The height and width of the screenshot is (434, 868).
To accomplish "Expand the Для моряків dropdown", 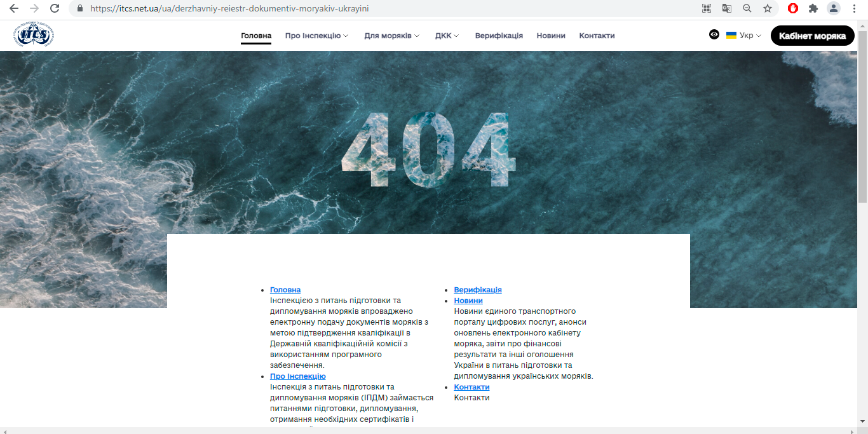I will click(391, 36).
